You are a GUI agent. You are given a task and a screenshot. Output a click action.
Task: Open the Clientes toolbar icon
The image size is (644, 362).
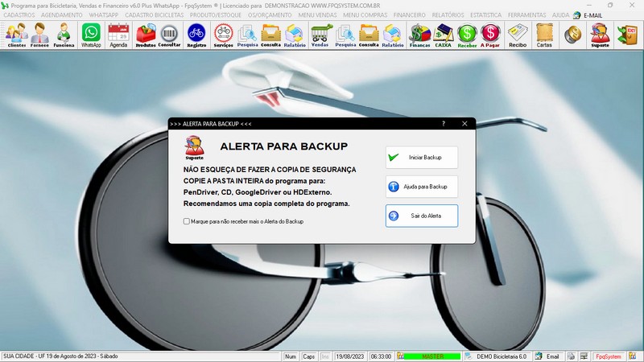tap(16, 35)
